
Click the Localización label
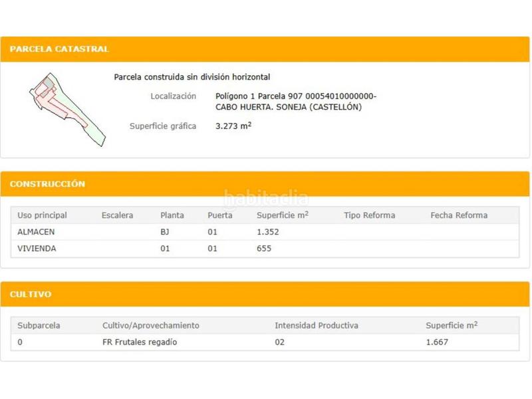(173, 96)
